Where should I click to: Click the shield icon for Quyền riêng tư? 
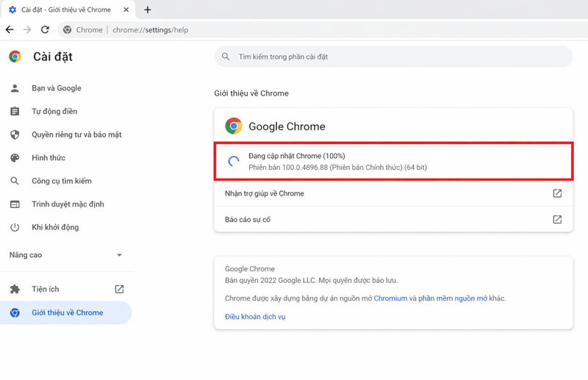15,135
